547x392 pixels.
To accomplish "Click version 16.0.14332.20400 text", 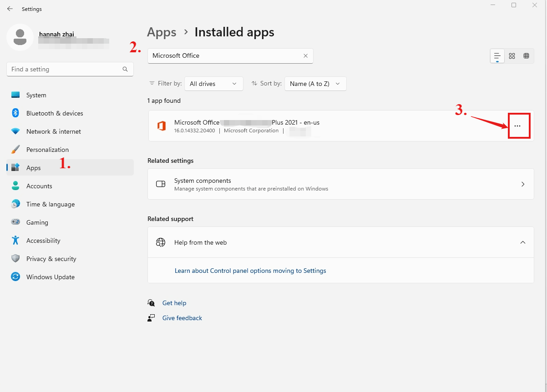I will click(x=195, y=131).
